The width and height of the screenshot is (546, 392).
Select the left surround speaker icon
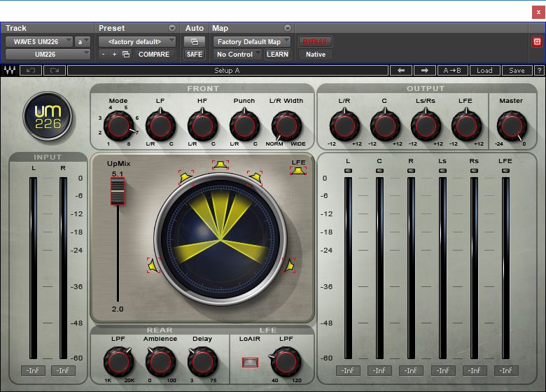pyautogui.click(x=153, y=265)
